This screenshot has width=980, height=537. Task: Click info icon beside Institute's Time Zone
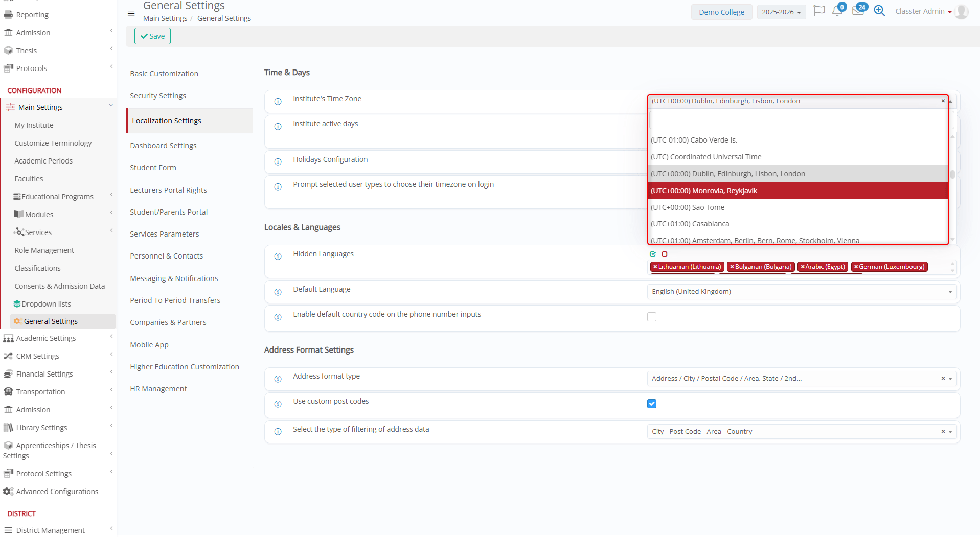coord(278,102)
